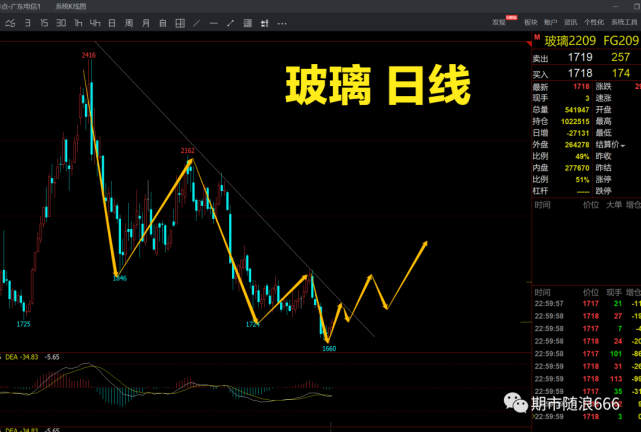This screenshot has width=641, height=432.
Task: Click the tick row with volume 113
Action: tap(586, 379)
